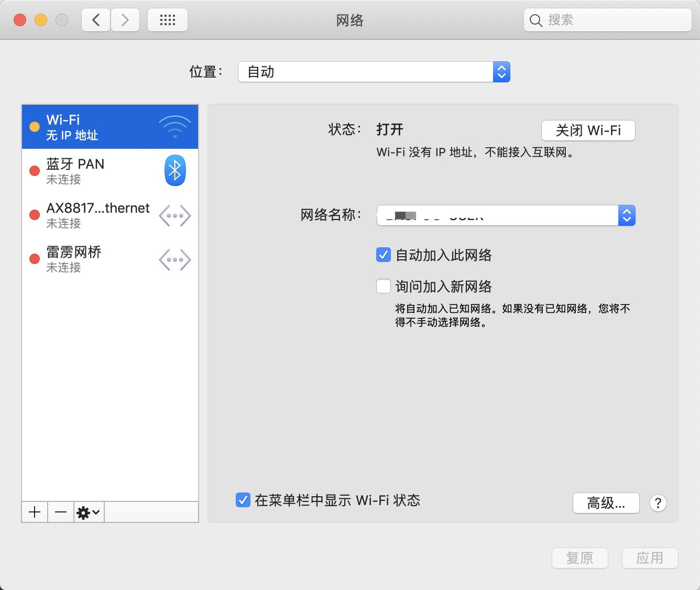Enable 询问加入新网络 checkbox
700x590 pixels.
click(384, 287)
